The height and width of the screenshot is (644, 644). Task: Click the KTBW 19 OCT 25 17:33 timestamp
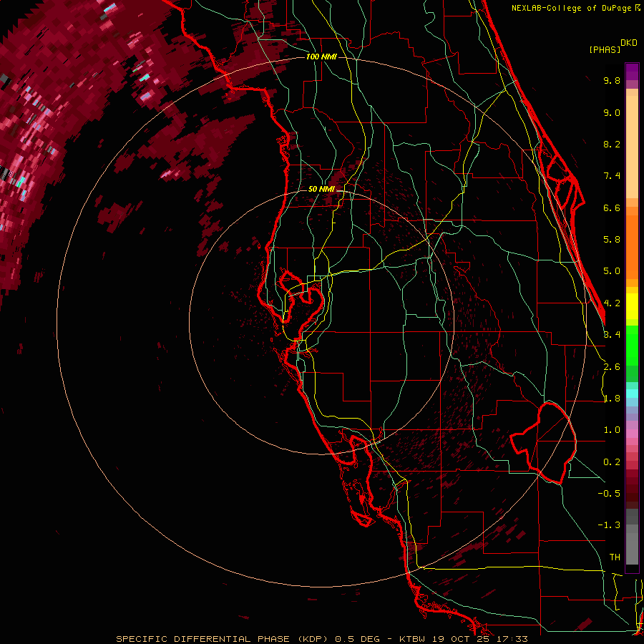point(463,639)
